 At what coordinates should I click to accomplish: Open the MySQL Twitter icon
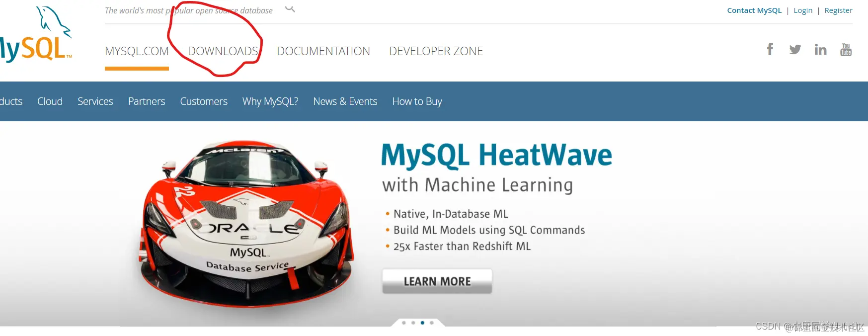(x=795, y=49)
